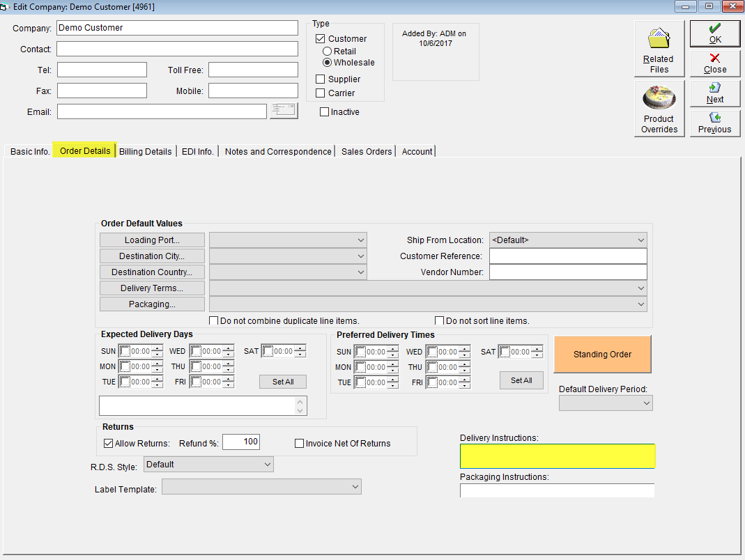Screen dimensions: 745x560
Task: Switch to Billing Details tab
Action: click(146, 152)
